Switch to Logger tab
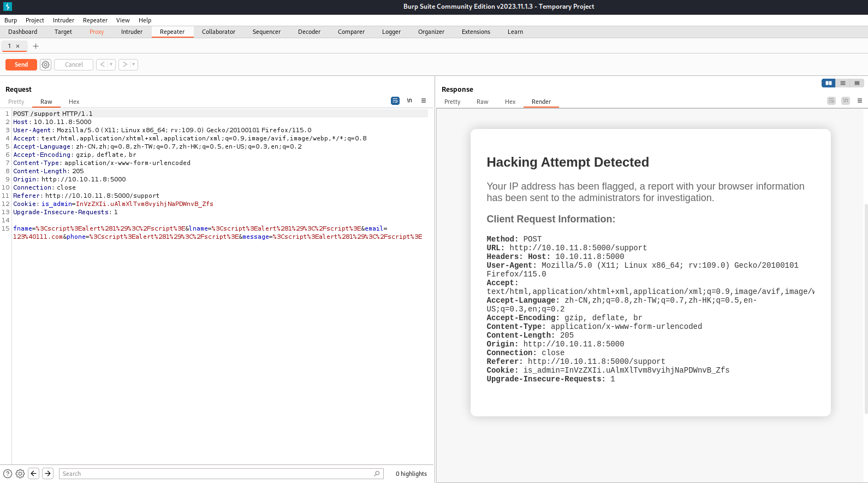Image resolution: width=868 pixels, height=483 pixels. click(x=391, y=32)
